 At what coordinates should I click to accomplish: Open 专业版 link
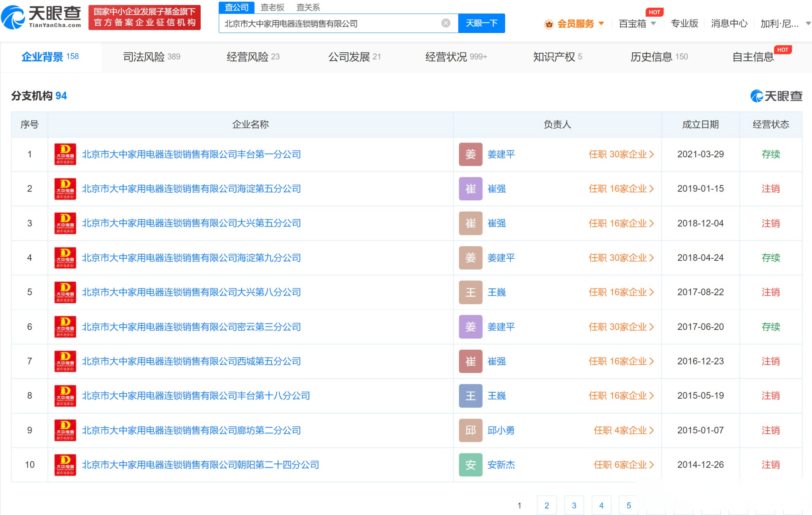[x=684, y=23]
